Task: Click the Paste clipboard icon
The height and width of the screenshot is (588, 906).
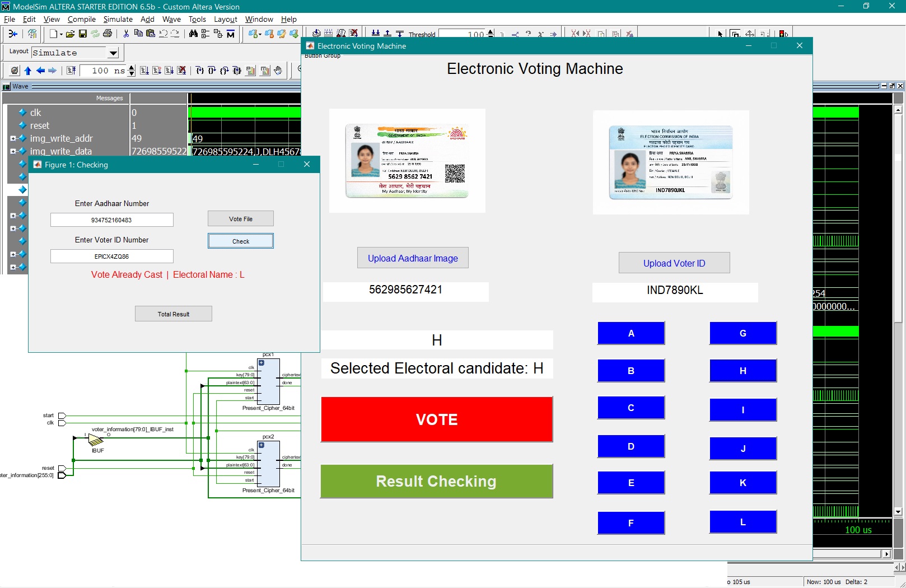Action: (151, 34)
